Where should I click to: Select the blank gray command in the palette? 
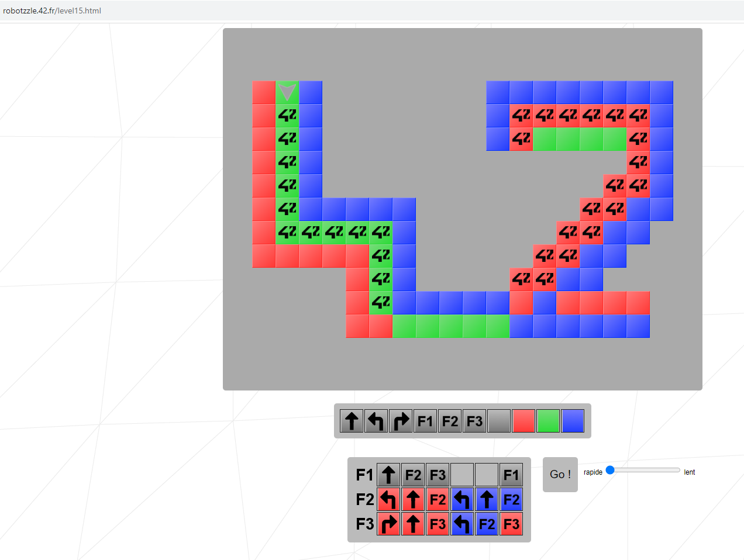pos(499,420)
